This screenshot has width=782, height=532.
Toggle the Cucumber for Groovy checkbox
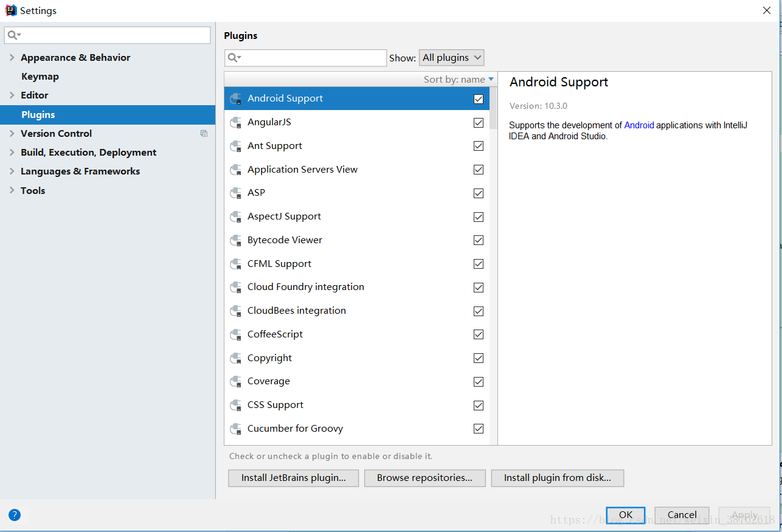479,429
